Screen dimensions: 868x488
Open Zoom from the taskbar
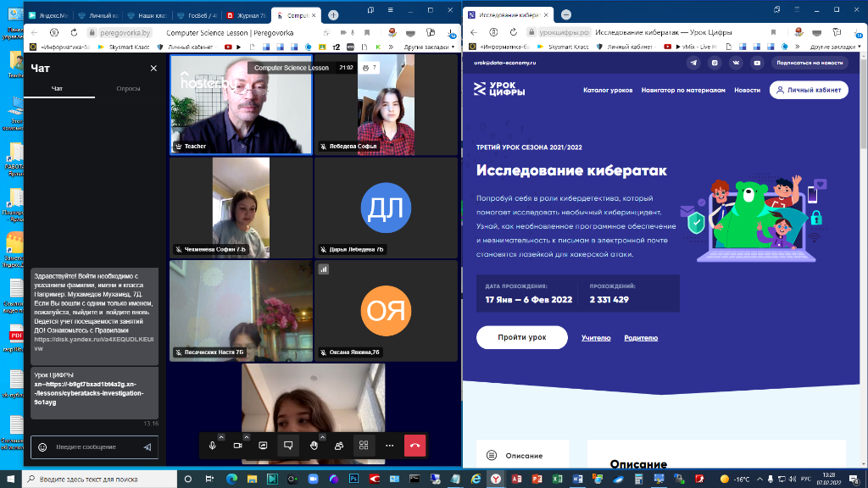click(313, 480)
